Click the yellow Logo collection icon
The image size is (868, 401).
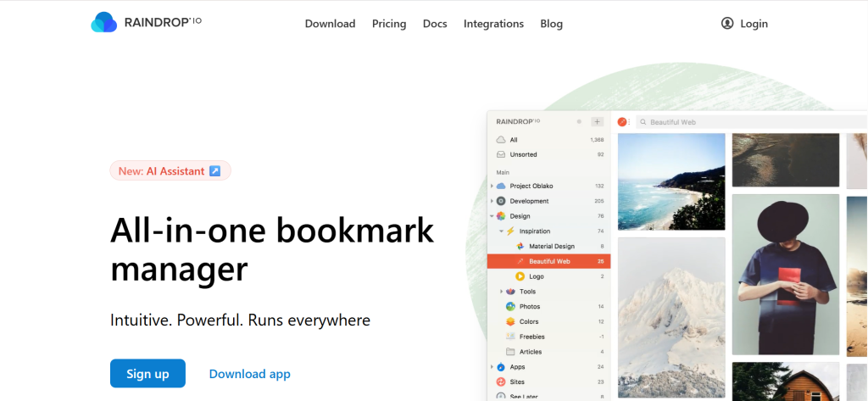pyautogui.click(x=520, y=276)
